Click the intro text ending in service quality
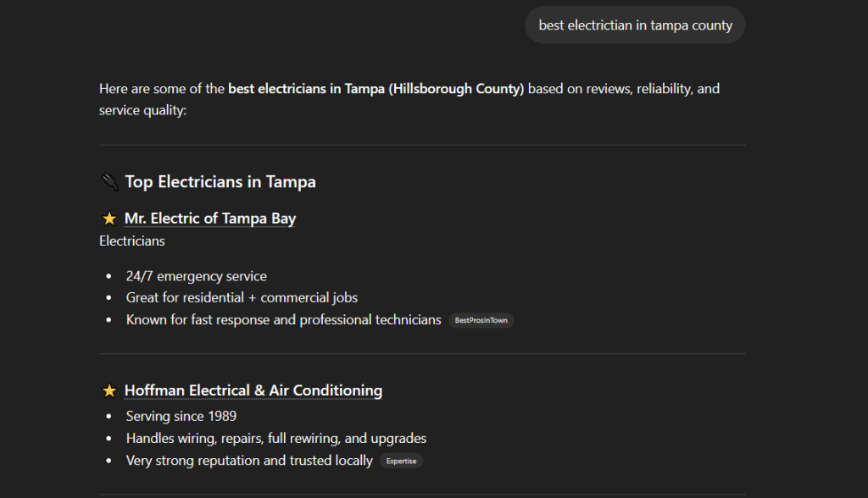 pos(142,110)
